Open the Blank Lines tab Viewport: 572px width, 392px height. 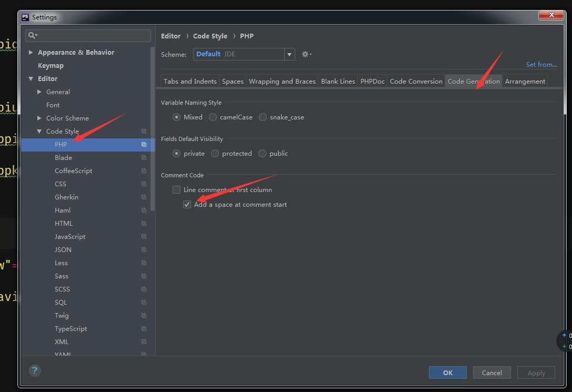pos(338,82)
